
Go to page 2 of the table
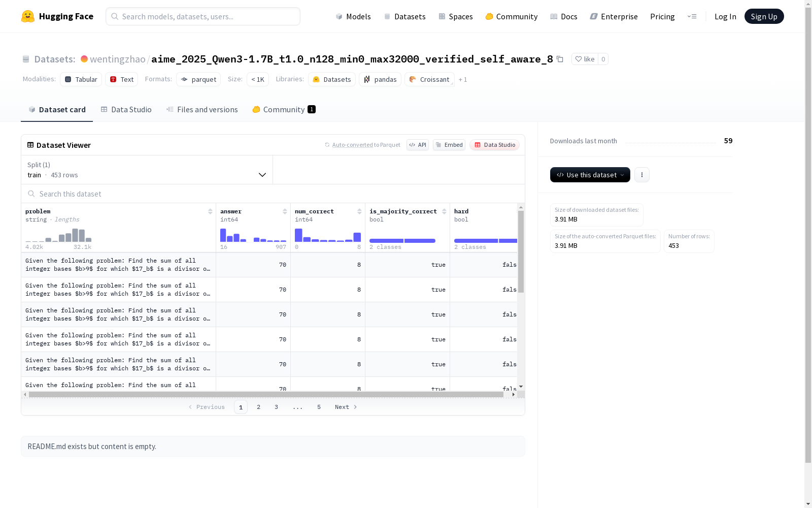pyautogui.click(x=259, y=407)
